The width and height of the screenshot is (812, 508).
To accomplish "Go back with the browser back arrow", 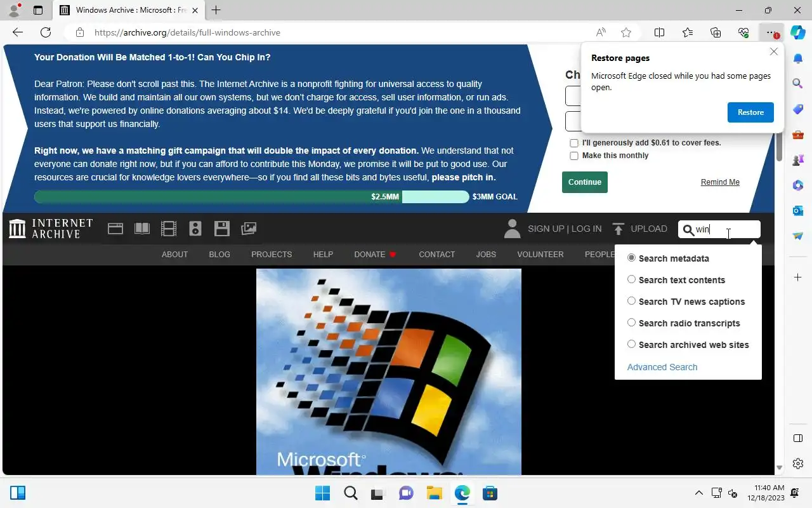I will pyautogui.click(x=18, y=32).
